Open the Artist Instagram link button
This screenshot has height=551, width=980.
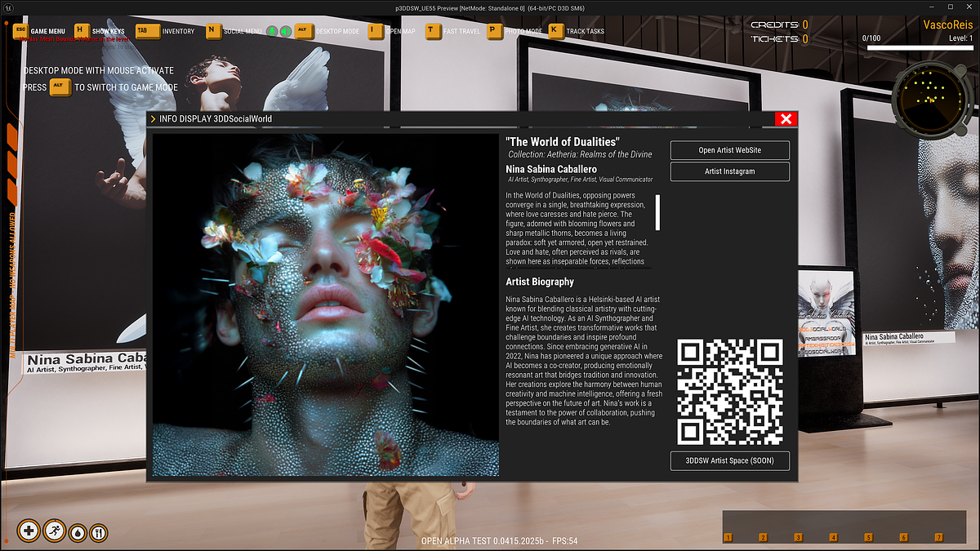point(729,171)
